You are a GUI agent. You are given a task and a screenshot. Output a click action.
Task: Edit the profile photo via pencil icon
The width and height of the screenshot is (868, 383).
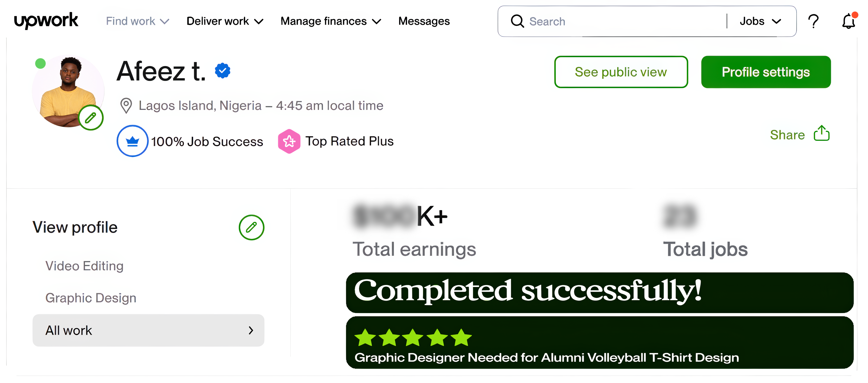[x=90, y=117]
